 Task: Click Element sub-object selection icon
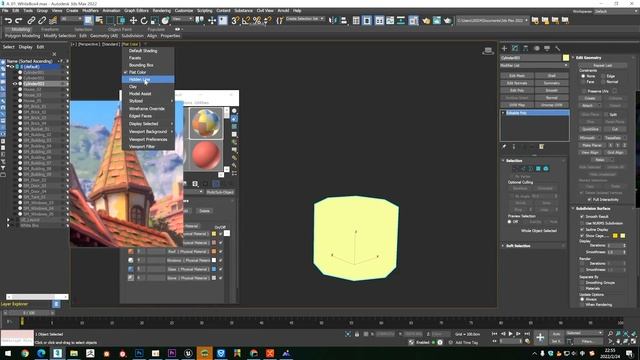click(x=546, y=169)
